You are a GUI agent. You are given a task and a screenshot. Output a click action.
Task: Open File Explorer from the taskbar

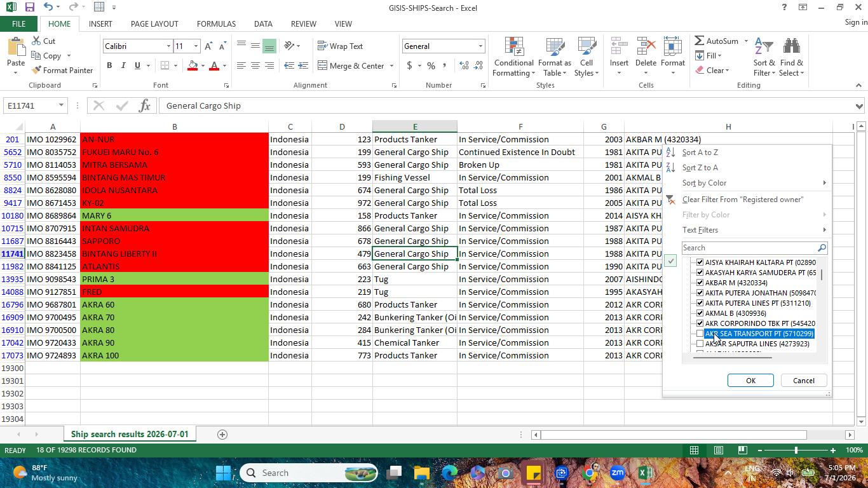(422, 473)
